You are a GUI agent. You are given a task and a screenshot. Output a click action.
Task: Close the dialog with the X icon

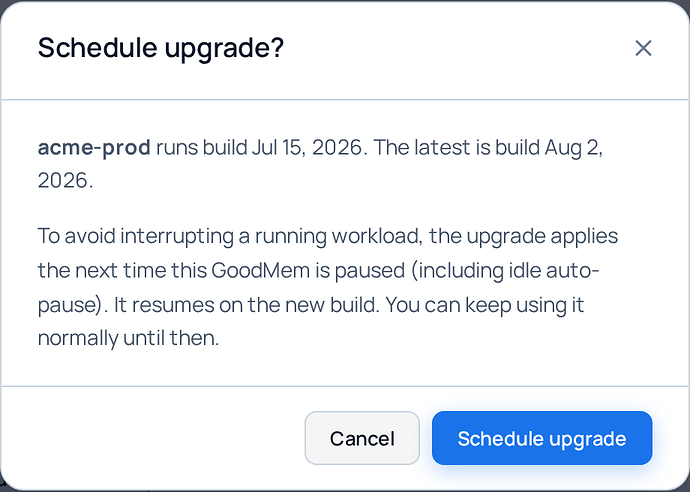click(x=643, y=48)
